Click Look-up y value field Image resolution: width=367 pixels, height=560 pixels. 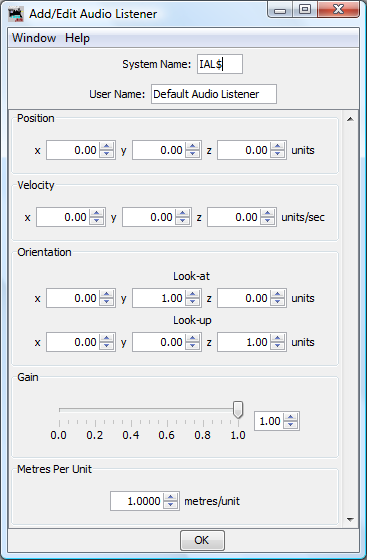pyautogui.click(x=159, y=342)
